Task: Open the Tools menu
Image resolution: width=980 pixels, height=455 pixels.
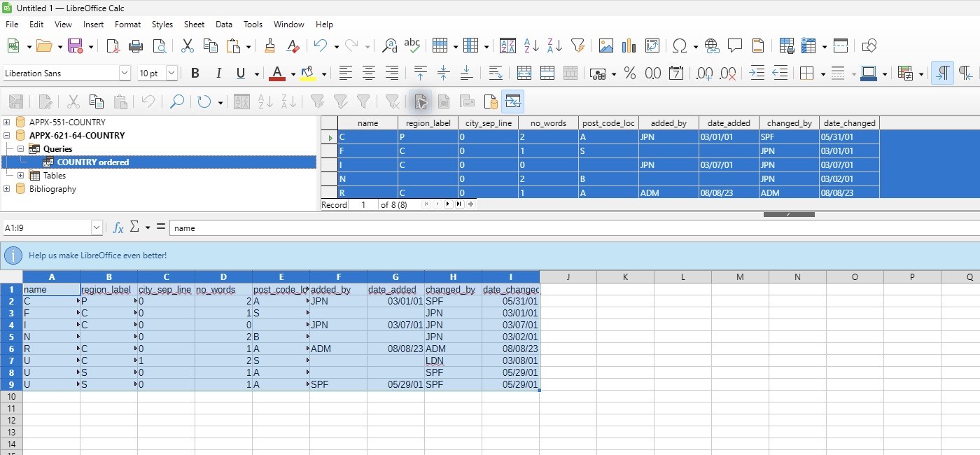Action: (x=253, y=24)
